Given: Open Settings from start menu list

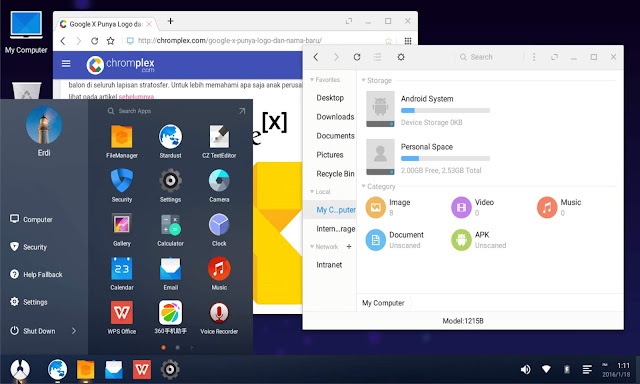Looking at the screenshot, I should point(29,302).
